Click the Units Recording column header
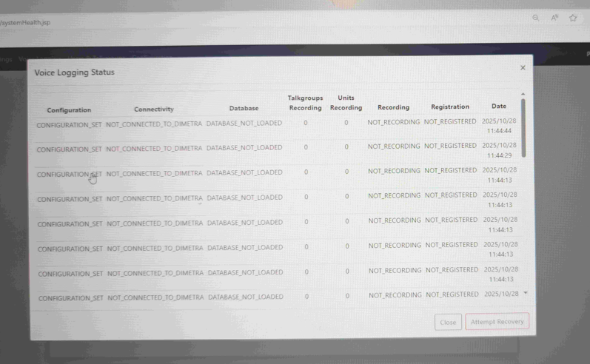This screenshot has height=364, width=590. (x=346, y=103)
